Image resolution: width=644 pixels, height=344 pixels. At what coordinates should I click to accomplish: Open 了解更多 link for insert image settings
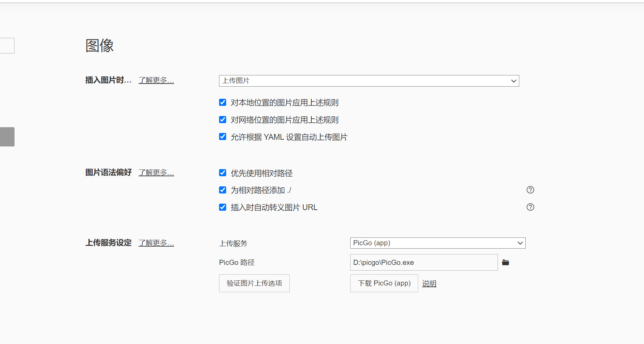tap(156, 80)
